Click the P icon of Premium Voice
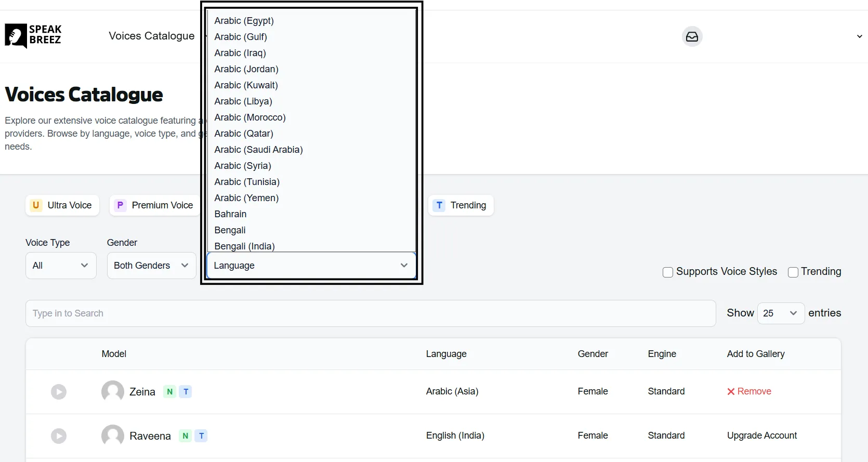 (x=120, y=205)
